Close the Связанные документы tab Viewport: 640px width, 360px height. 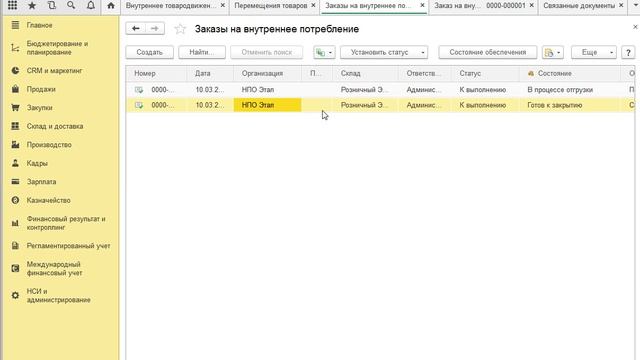(x=621, y=5)
